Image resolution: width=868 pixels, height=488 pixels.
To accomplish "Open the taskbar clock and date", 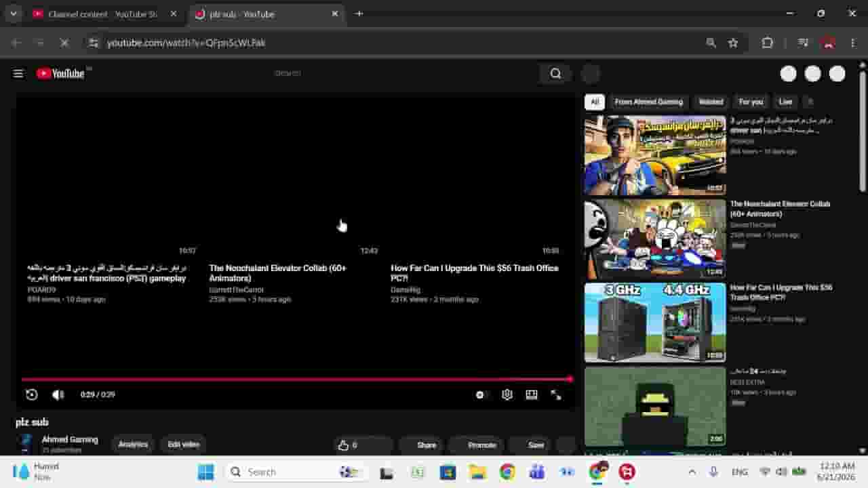I will coord(837,472).
